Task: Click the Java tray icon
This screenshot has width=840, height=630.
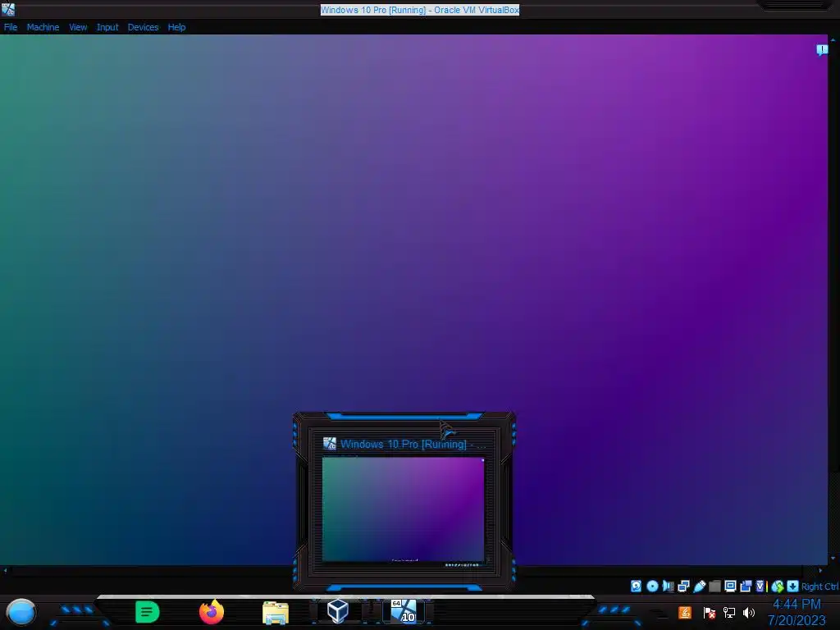Action: click(685, 612)
